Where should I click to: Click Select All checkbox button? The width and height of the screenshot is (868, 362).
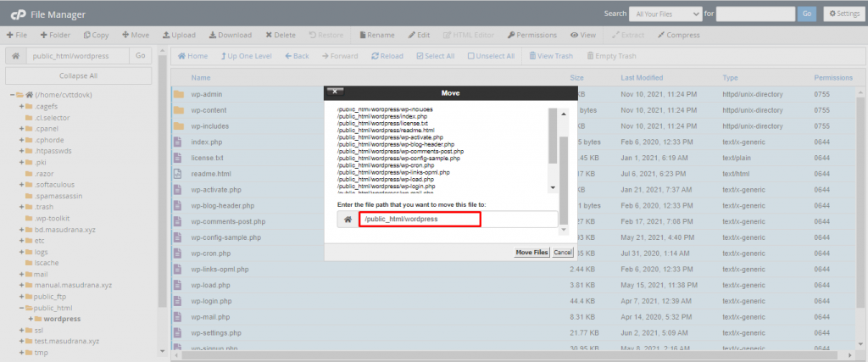tap(435, 56)
